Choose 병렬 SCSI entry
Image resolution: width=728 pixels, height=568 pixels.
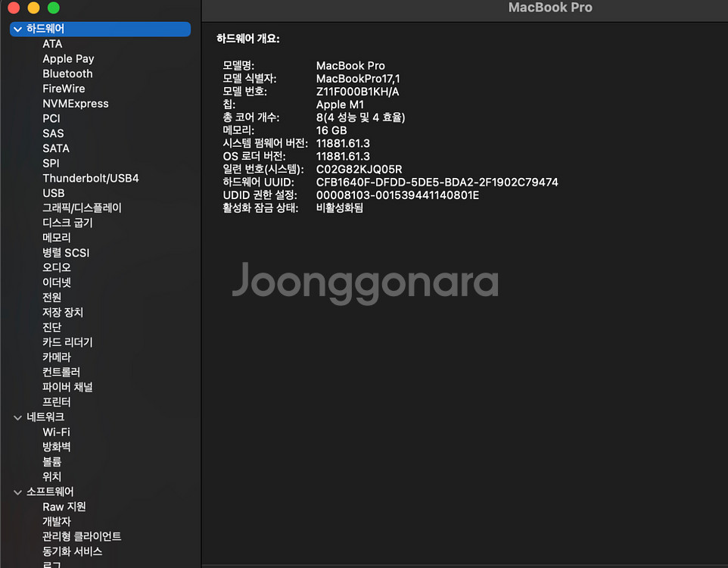point(66,253)
